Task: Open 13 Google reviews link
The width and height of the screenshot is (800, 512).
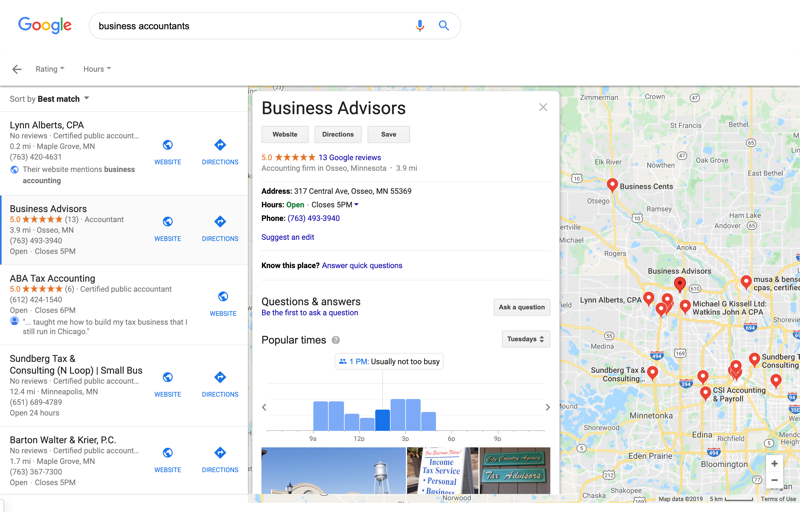Action: 349,158
